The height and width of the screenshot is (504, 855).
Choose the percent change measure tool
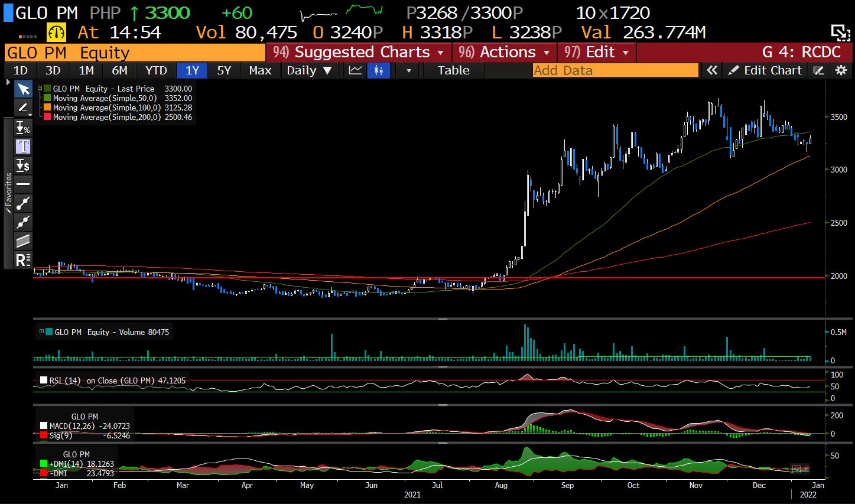click(x=23, y=127)
